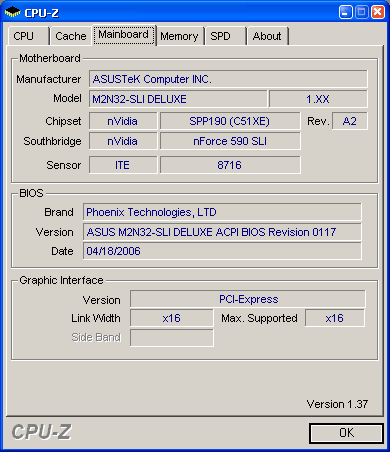
Task: Click the Version 1.37 text
Action: tap(337, 404)
